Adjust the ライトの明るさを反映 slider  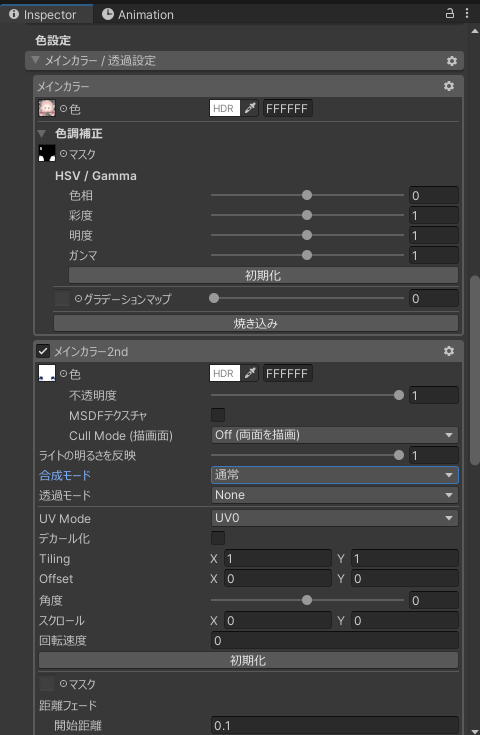click(x=307, y=455)
